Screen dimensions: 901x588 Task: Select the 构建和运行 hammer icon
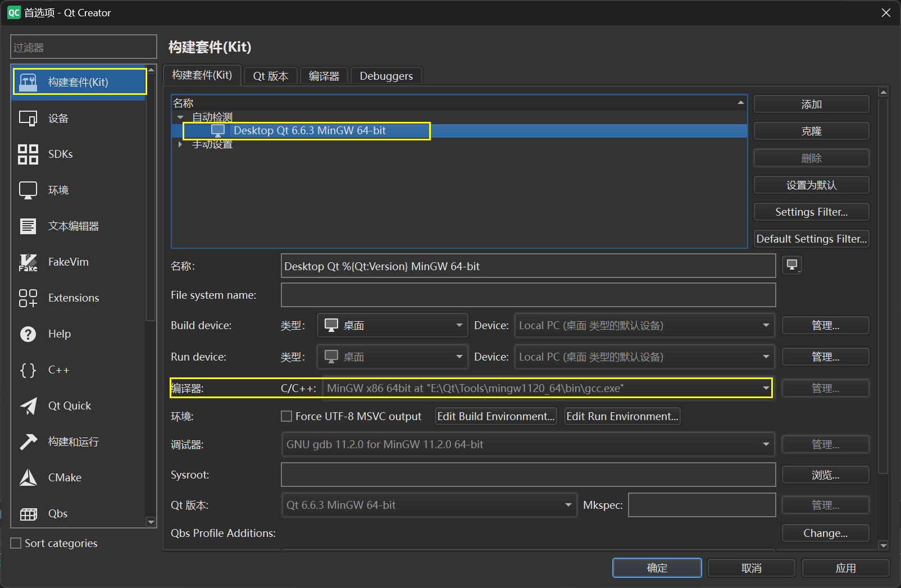pyautogui.click(x=28, y=441)
